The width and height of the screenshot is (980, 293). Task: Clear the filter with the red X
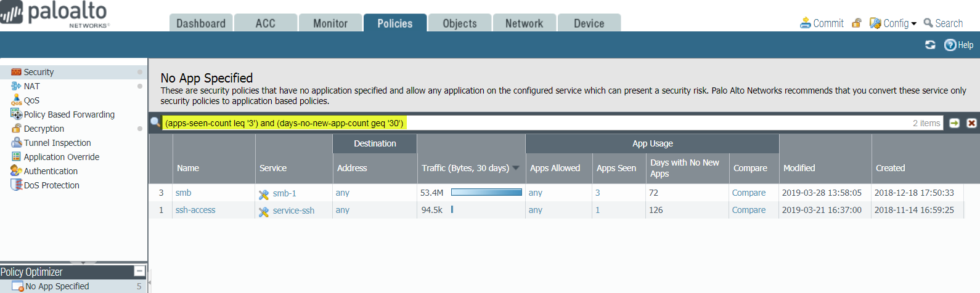[971, 123]
